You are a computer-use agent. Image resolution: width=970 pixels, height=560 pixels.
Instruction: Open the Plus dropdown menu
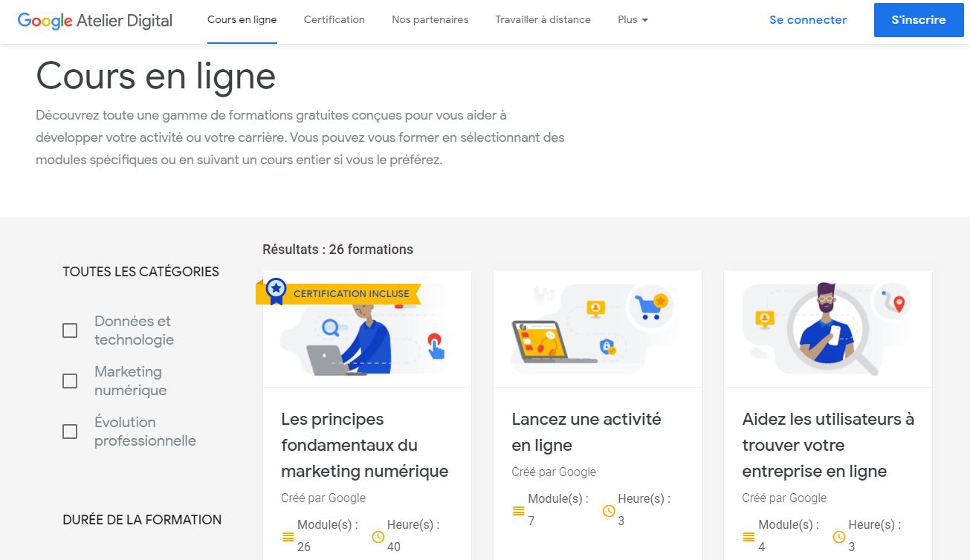click(632, 19)
